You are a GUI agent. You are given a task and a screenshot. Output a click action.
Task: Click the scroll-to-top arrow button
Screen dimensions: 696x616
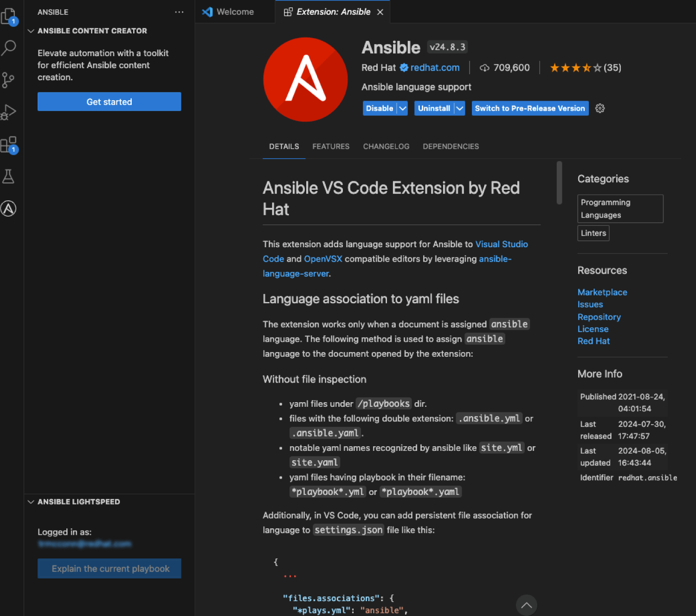point(526,605)
